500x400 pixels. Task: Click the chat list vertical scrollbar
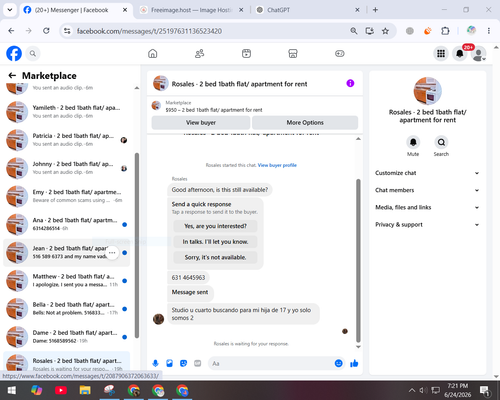coord(137,246)
